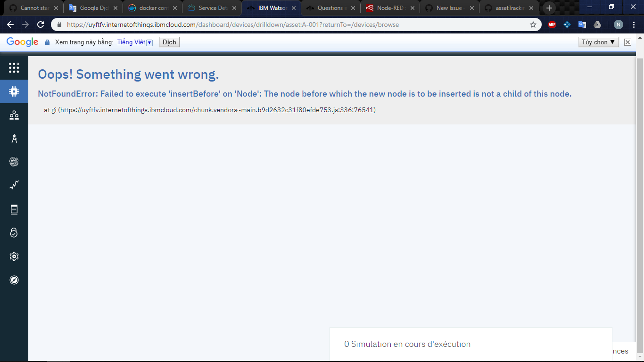
Task: Click the Dịch translate button
Action: (169, 42)
